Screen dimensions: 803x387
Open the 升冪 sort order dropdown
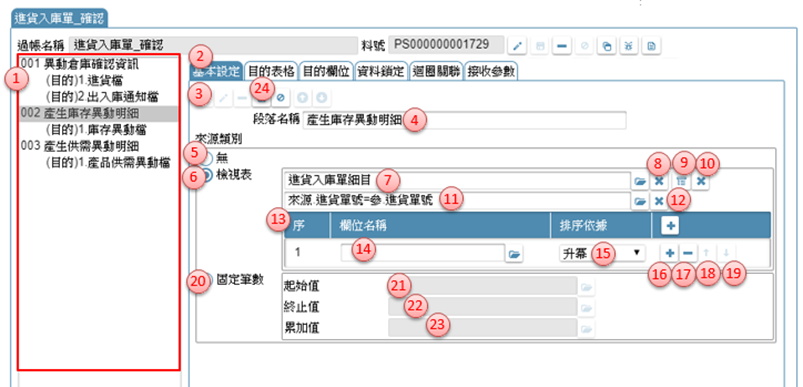click(x=601, y=253)
